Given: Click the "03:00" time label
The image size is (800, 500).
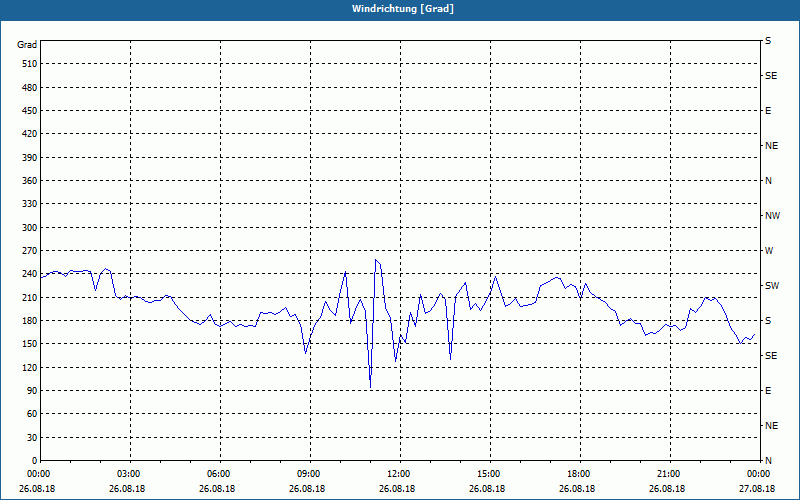Looking at the screenshot, I should click(x=130, y=474).
